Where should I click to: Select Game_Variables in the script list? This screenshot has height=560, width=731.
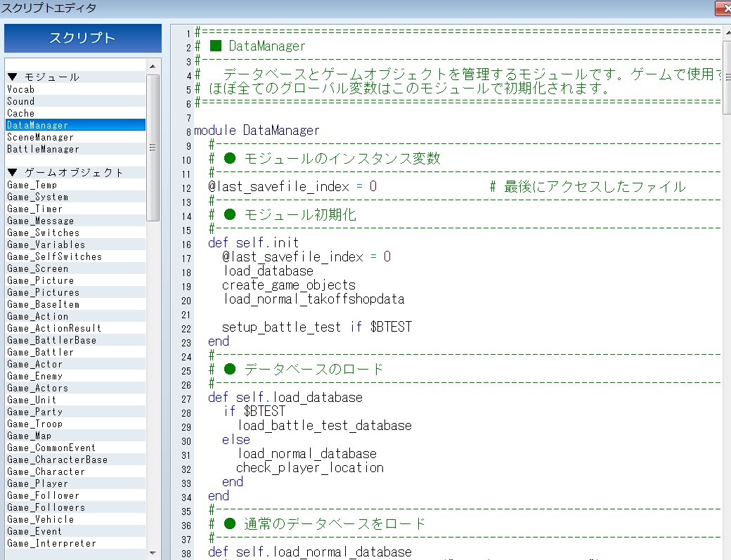(x=75, y=245)
